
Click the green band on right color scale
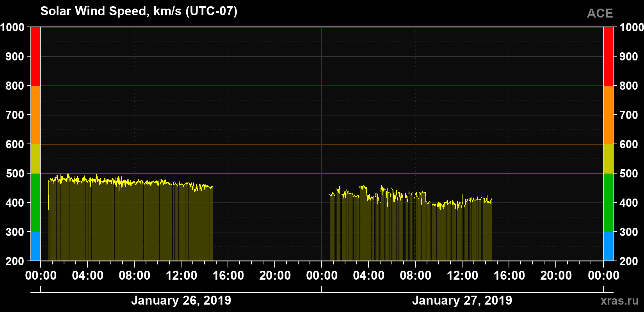608,203
